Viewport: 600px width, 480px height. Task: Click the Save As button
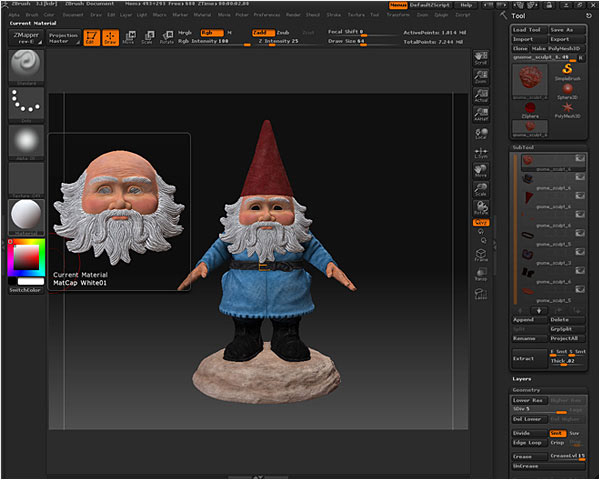click(x=567, y=30)
